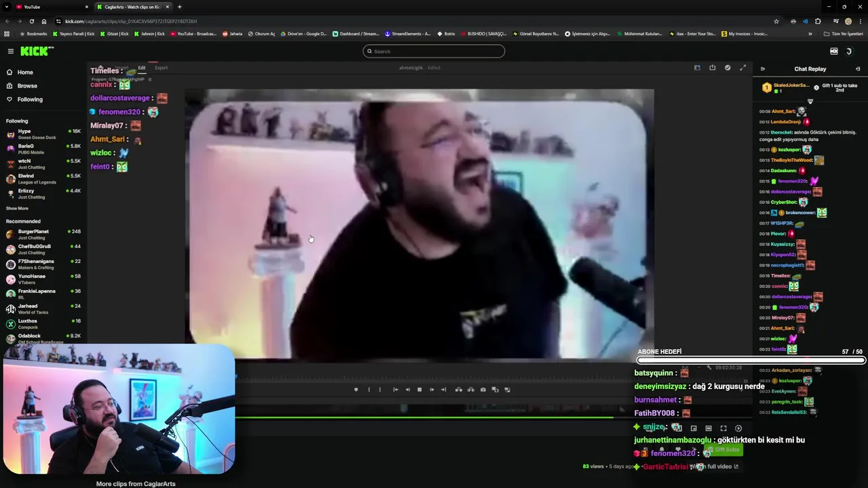
Task: Open chat options icon beside Chat Replay
Action: tap(858, 69)
